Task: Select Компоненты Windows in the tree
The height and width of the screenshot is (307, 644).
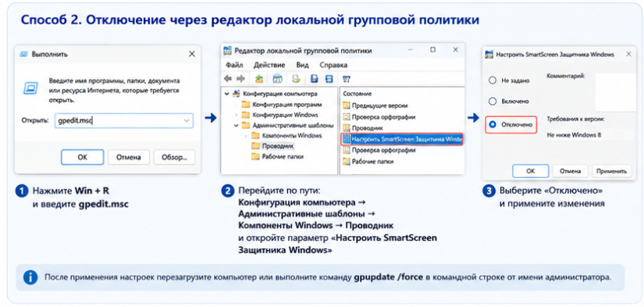Action: click(x=292, y=135)
